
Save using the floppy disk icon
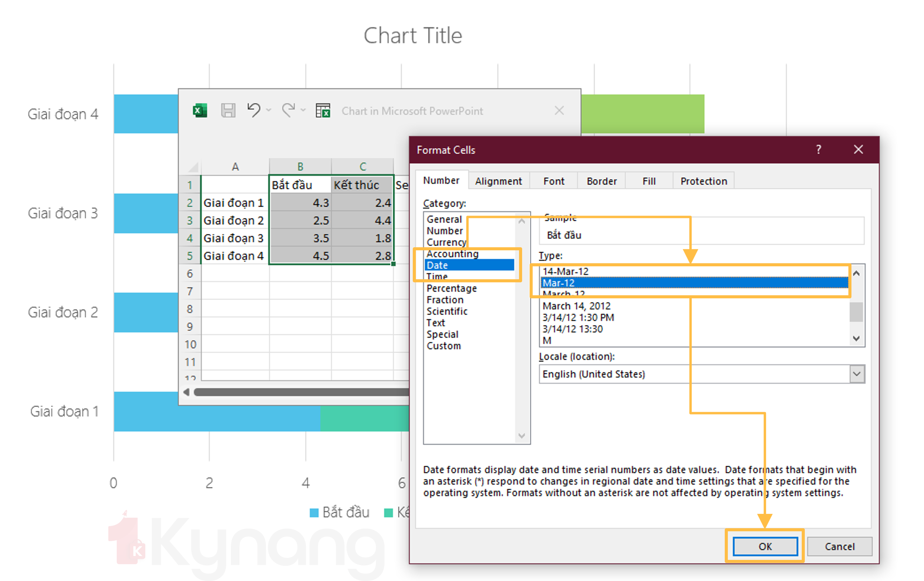[228, 111]
